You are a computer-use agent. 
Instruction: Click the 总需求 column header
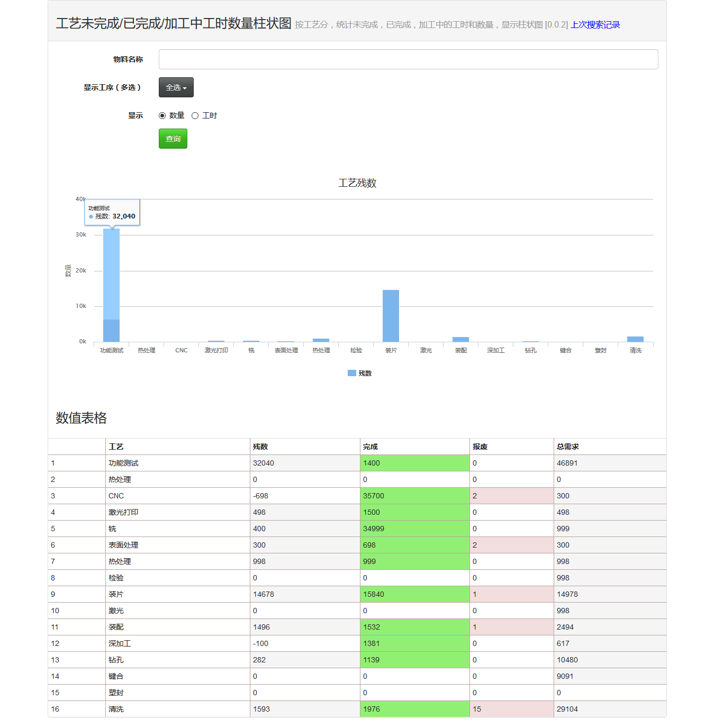(567, 447)
